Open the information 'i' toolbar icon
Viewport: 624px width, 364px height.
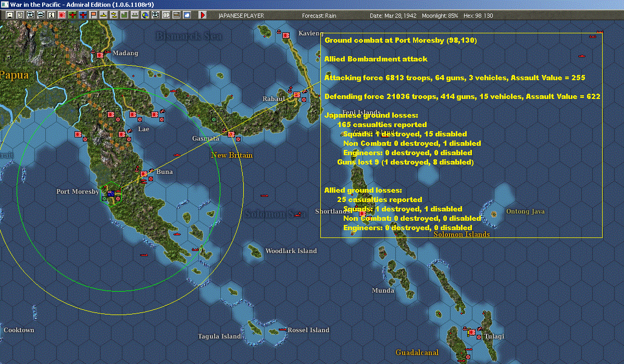[52, 15]
